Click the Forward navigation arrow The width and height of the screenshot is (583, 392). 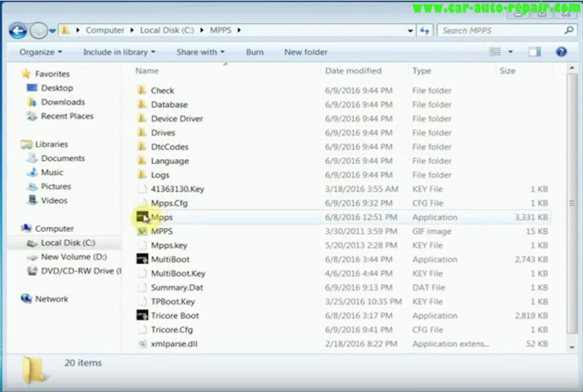[38, 31]
